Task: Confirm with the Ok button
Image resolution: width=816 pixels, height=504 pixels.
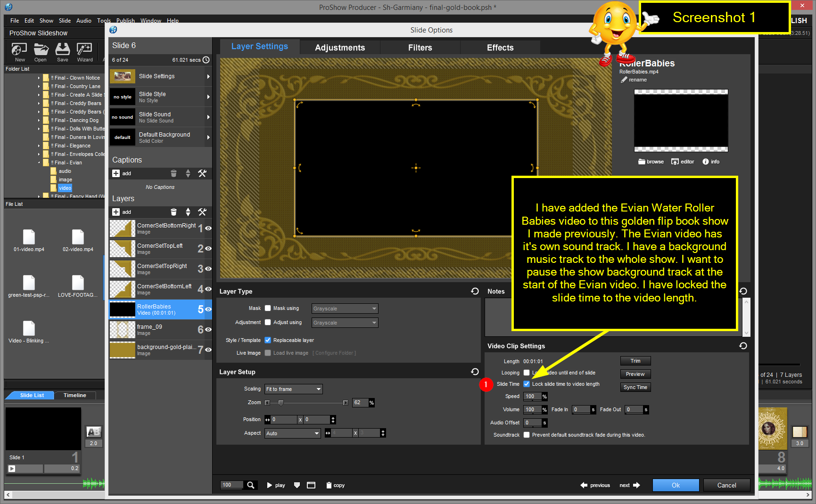Action: pos(676,485)
